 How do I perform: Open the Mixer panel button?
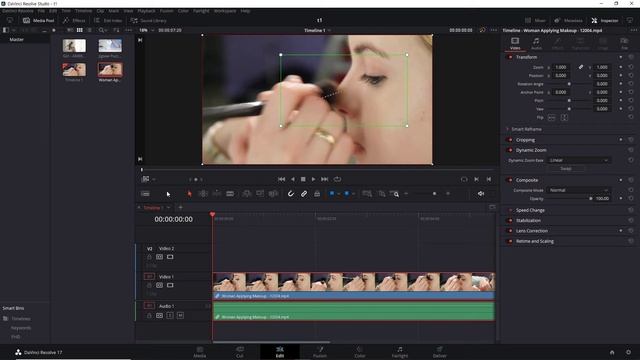[535, 20]
